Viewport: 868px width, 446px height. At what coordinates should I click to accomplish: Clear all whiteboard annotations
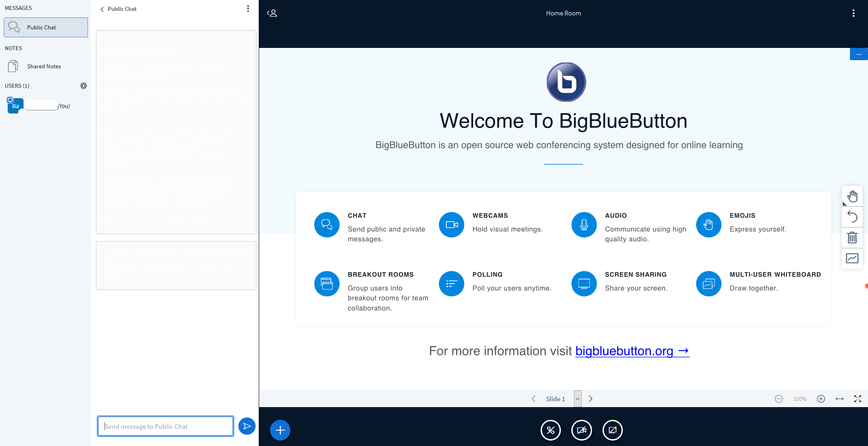852,237
